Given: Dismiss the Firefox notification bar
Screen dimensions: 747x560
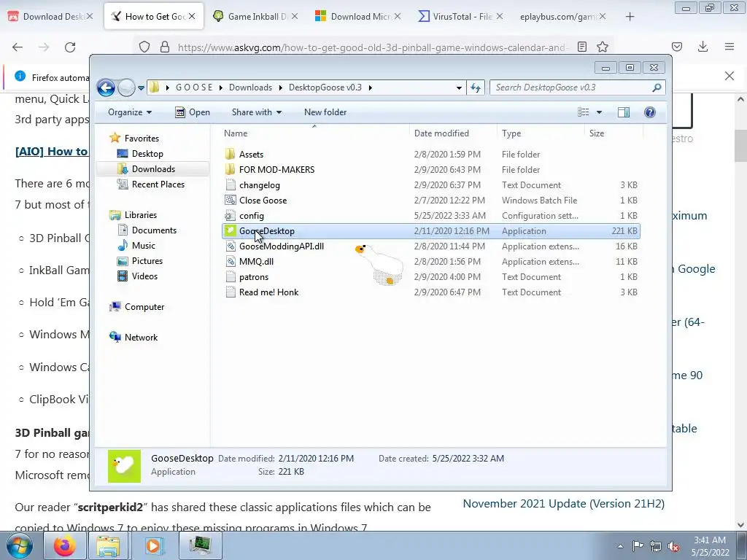Looking at the screenshot, I should coord(729,76).
